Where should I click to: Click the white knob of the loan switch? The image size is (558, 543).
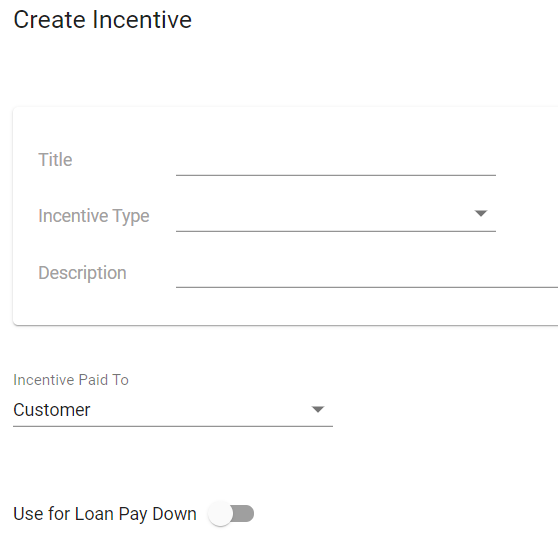tap(220, 513)
